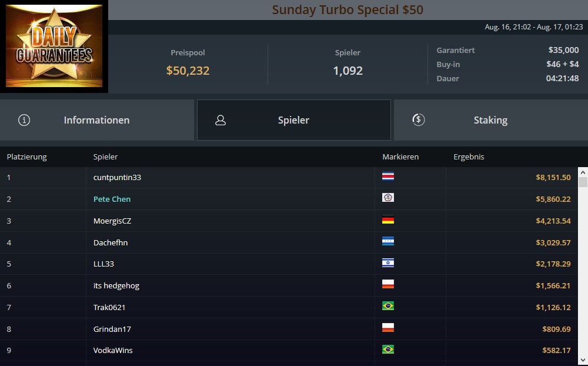Click the Israeli flag for LLL33
This screenshot has height=366, width=588.
pyautogui.click(x=387, y=263)
